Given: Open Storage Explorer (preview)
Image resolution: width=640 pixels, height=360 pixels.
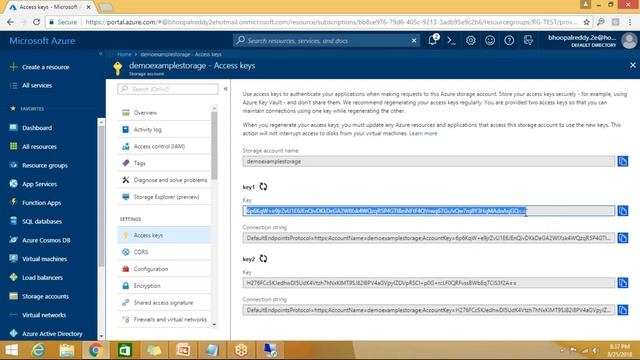Looking at the screenshot, I should tap(164, 197).
